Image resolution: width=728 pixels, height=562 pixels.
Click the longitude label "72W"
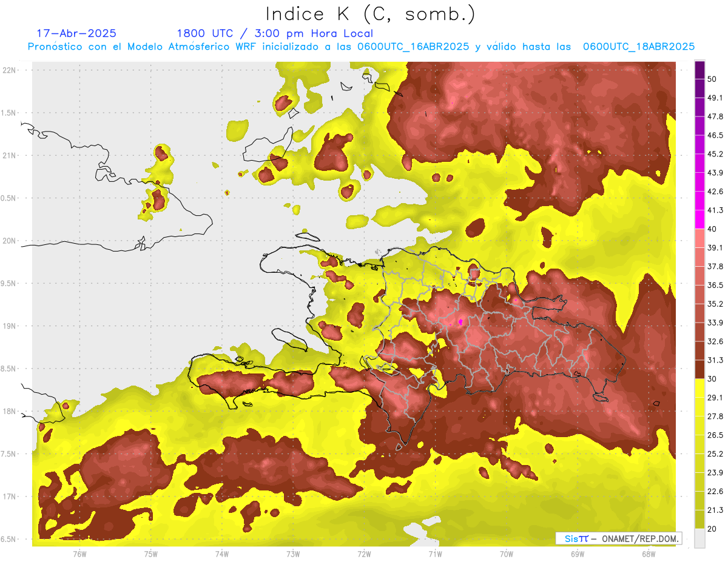364,554
